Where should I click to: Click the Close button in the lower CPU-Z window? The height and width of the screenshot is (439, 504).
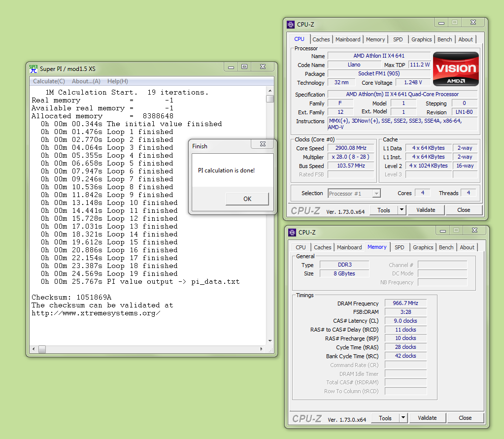pyautogui.click(x=465, y=418)
